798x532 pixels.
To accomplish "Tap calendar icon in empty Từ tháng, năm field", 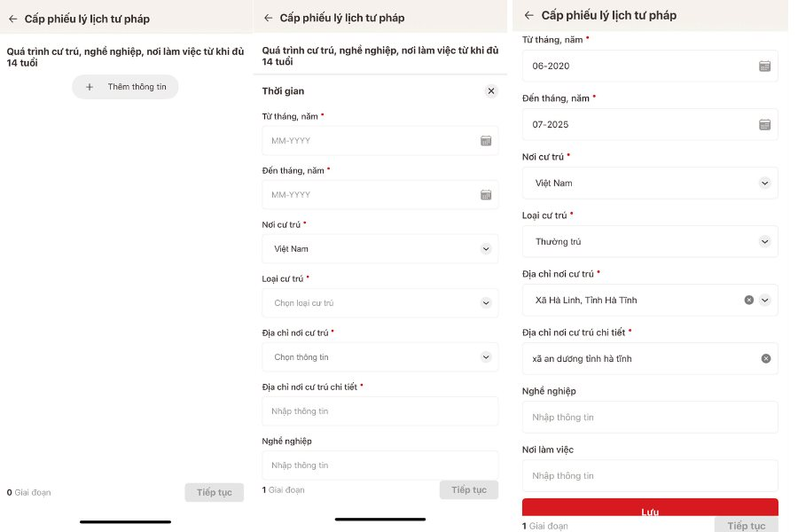I will point(486,141).
